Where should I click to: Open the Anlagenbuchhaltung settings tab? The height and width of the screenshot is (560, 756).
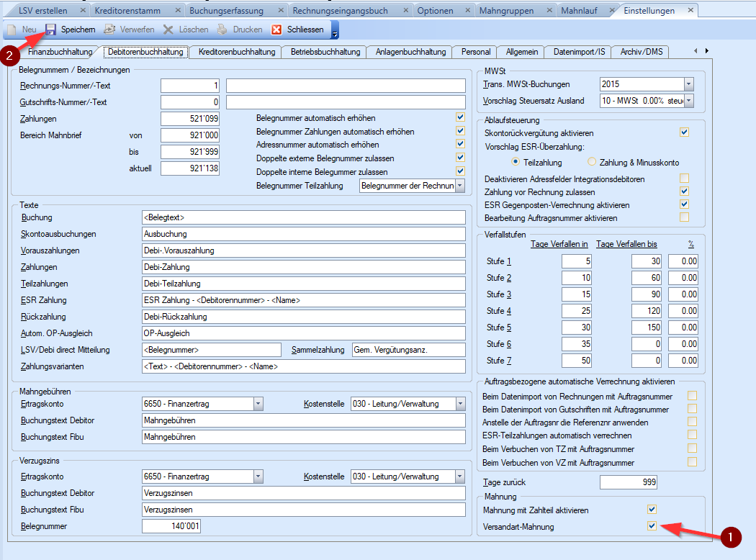(x=409, y=52)
